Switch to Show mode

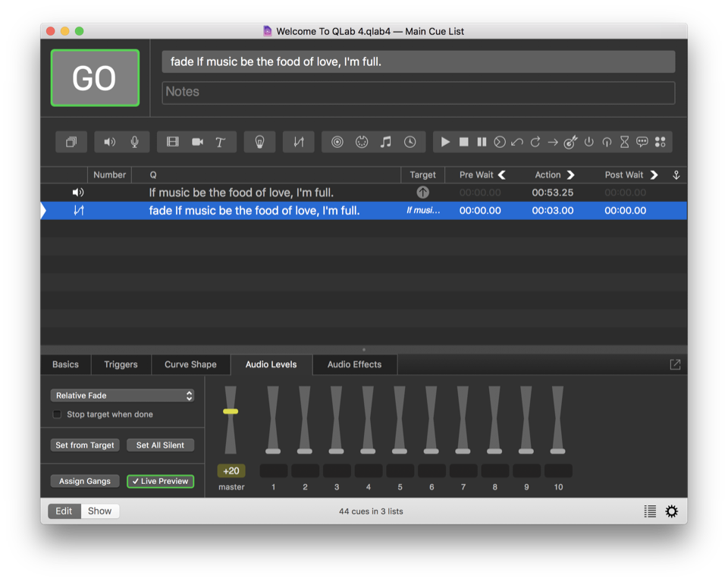pos(100,511)
